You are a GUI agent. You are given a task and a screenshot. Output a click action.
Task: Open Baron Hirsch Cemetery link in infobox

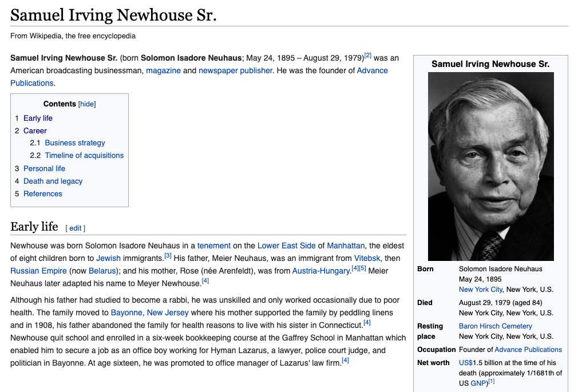tap(495, 326)
